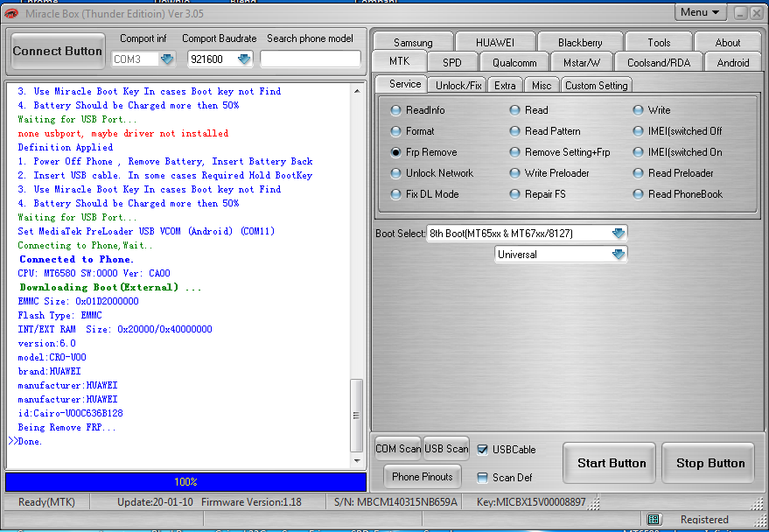Viewport: 769px width, 532px height.
Task: Select the Read Pattern radio option
Action: pos(514,131)
